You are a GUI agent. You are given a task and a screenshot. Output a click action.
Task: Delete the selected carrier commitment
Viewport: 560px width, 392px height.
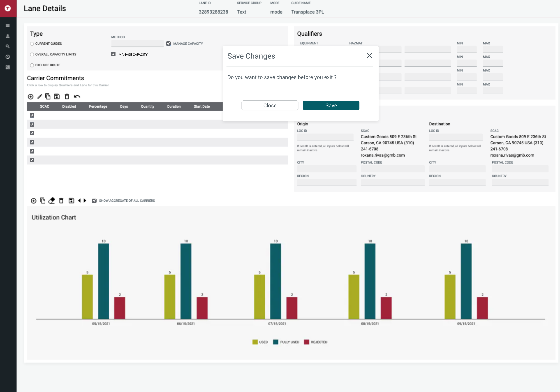pos(67,96)
